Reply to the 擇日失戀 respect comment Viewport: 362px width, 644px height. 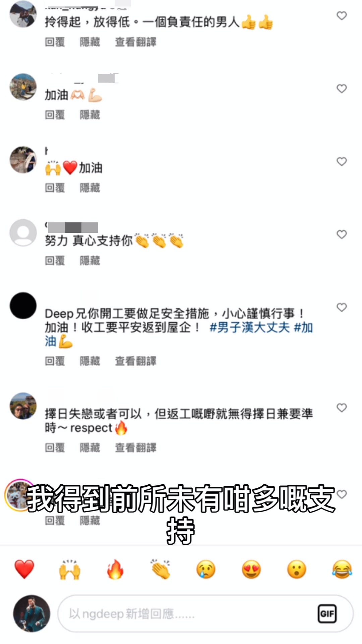point(55,447)
